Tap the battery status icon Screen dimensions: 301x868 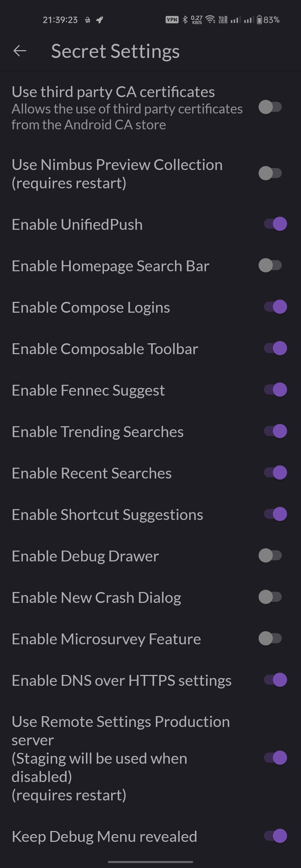click(x=259, y=20)
